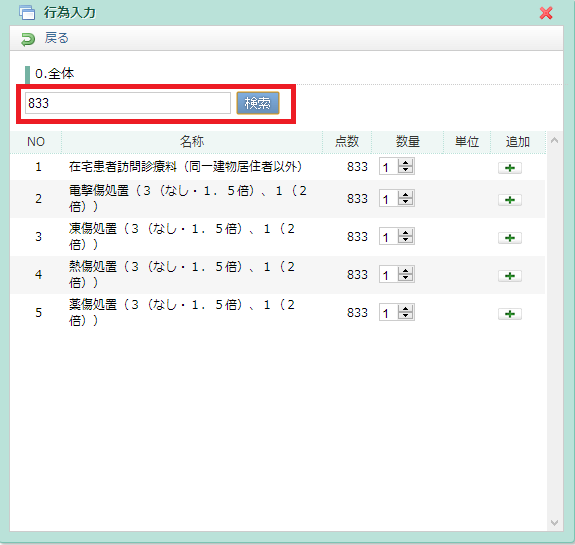Add 薬傷処置 item via plus icon
Image resolution: width=575 pixels, height=545 pixels.
[510, 314]
